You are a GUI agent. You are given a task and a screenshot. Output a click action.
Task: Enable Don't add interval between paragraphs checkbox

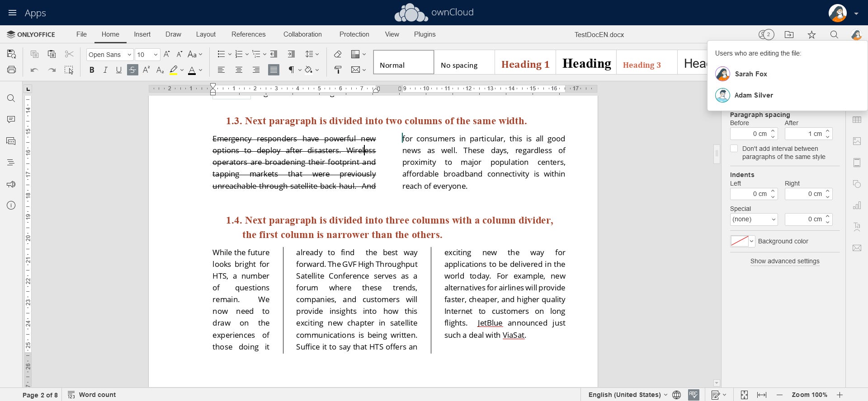tap(734, 149)
